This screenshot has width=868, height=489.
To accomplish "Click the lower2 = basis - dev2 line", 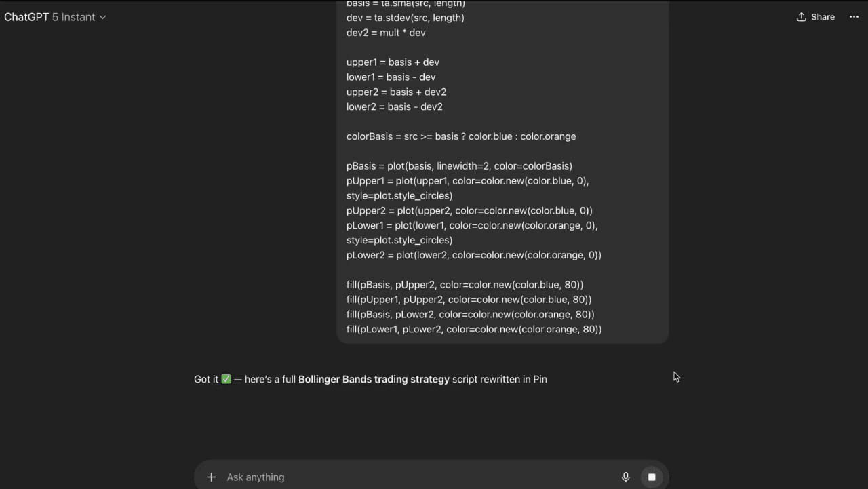I will pyautogui.click(x=395, y=106).
